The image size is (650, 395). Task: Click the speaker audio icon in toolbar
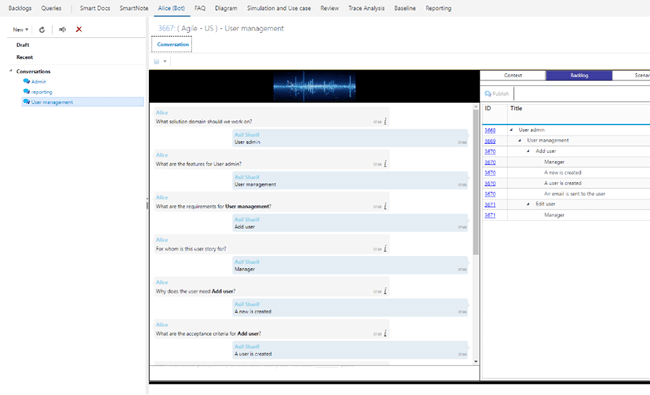click(x=62, y=29)
